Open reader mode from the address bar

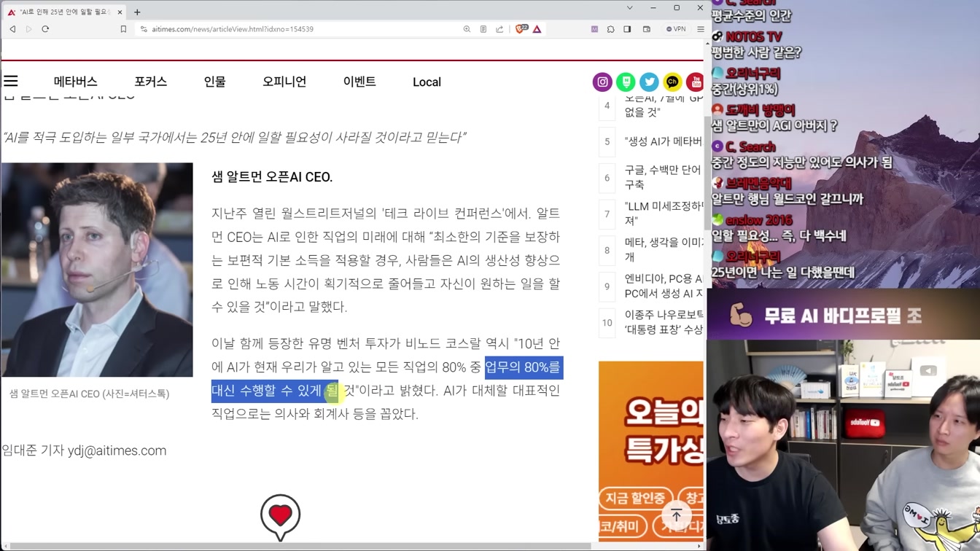coord(483,29)
